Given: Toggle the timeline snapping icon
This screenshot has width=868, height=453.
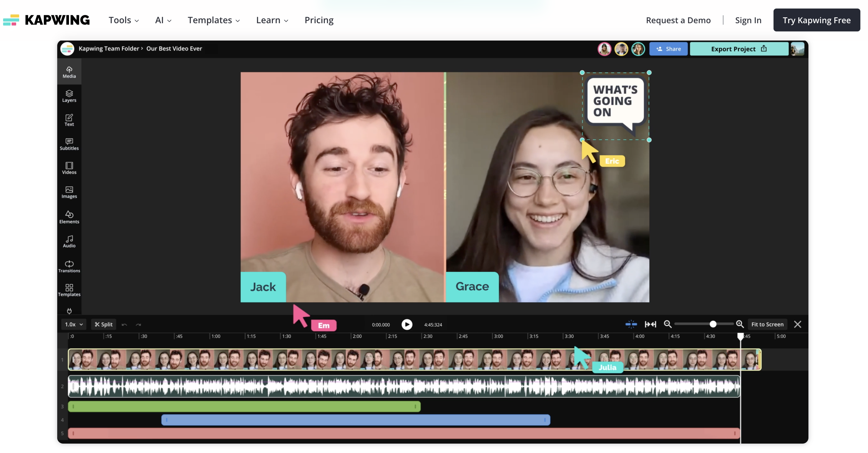Looking at the screenshot, I should coord(631,324).
